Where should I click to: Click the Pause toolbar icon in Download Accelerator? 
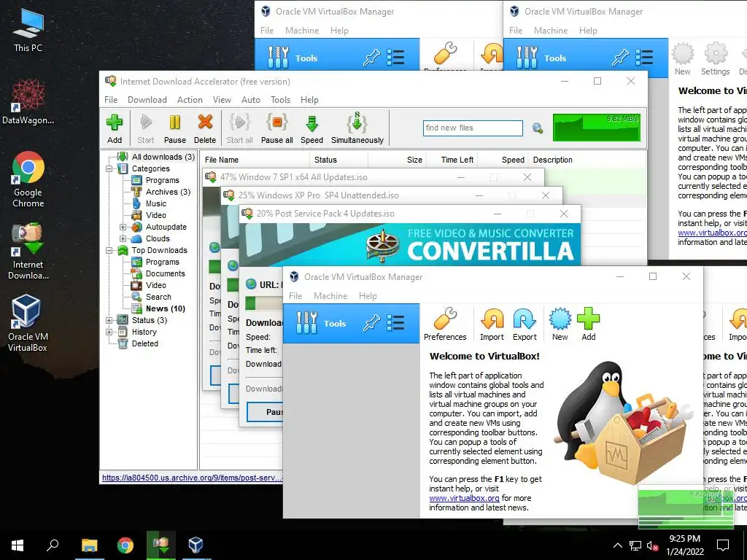coord(175,128)
